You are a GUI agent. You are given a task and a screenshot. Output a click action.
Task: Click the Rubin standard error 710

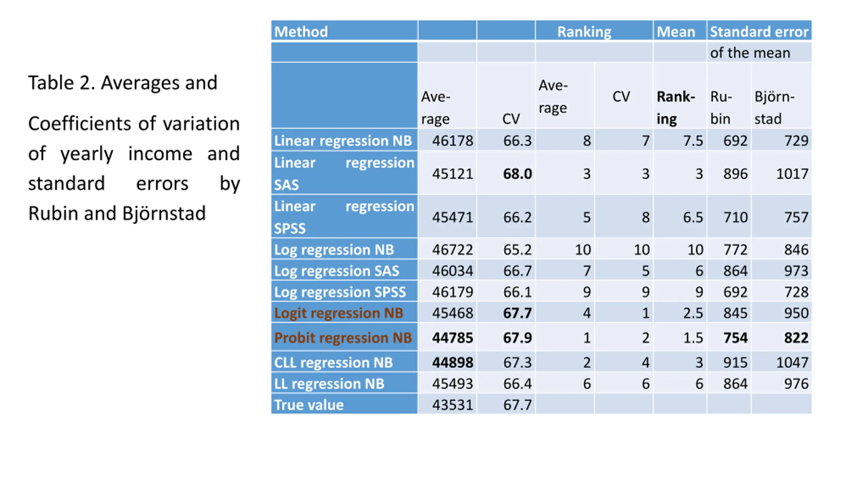coord(735,217)
